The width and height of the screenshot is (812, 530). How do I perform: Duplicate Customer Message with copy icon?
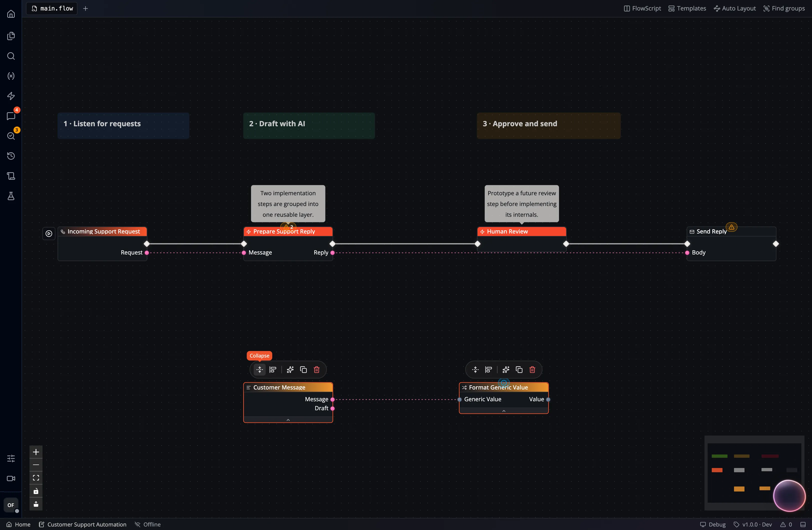(303, 370)
